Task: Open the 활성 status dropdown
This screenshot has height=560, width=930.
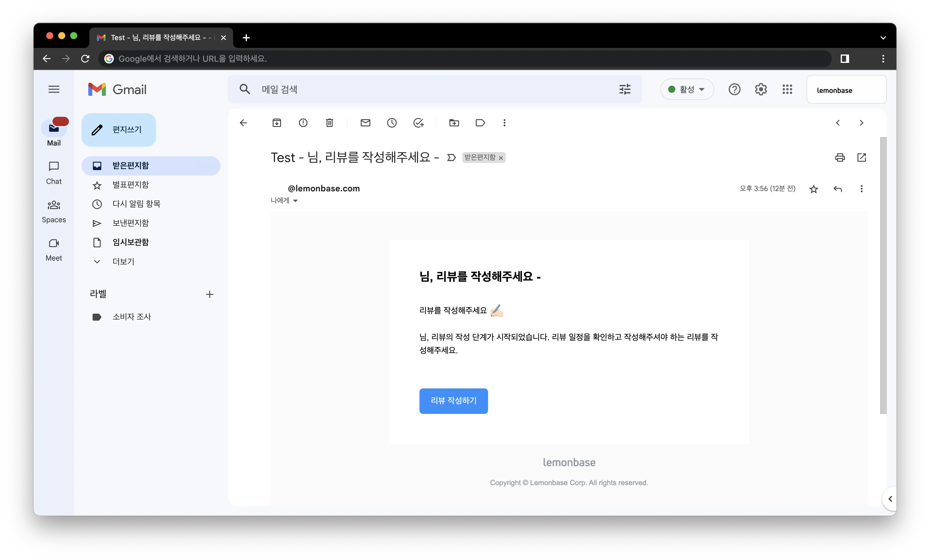Action: (x=687, y=90)
